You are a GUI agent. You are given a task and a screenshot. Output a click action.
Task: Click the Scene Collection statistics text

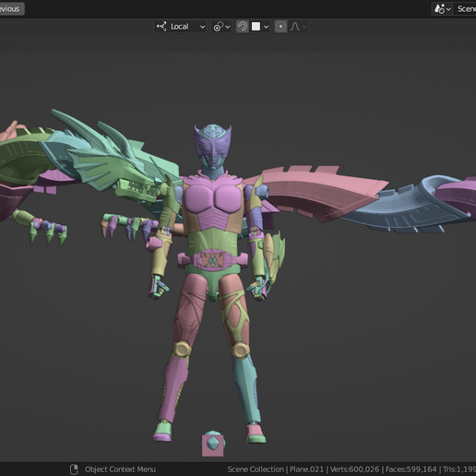[x=351, y=470]
